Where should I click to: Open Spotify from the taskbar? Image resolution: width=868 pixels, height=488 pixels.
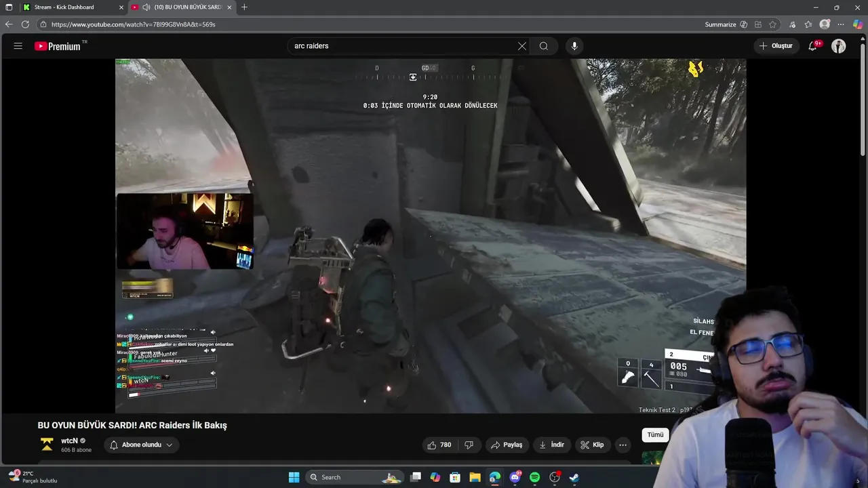pyautogui.click(x=534, y=477)
